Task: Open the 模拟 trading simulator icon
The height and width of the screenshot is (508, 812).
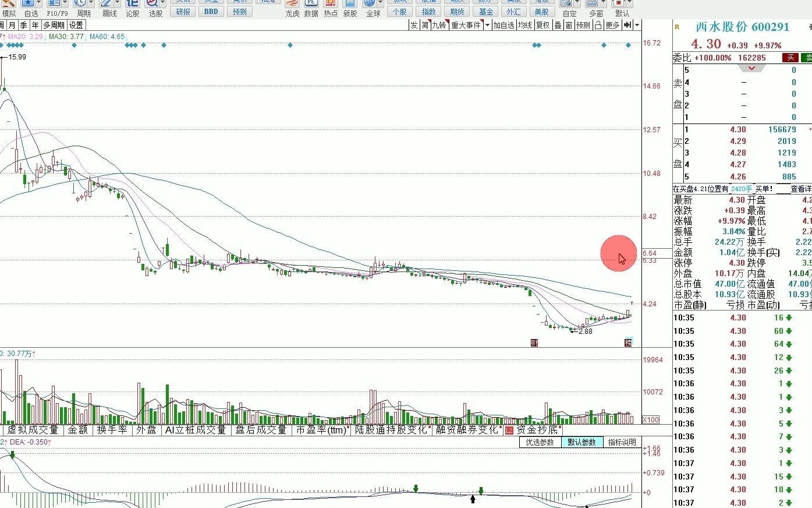Action: [x=9, y=3]
